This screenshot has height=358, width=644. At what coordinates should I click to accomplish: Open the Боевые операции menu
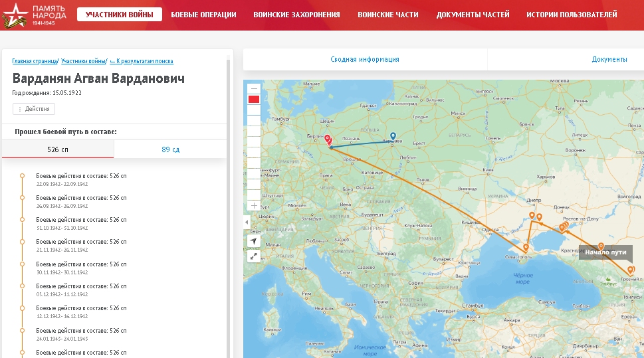pyautogui.click(x=203, y=15)
